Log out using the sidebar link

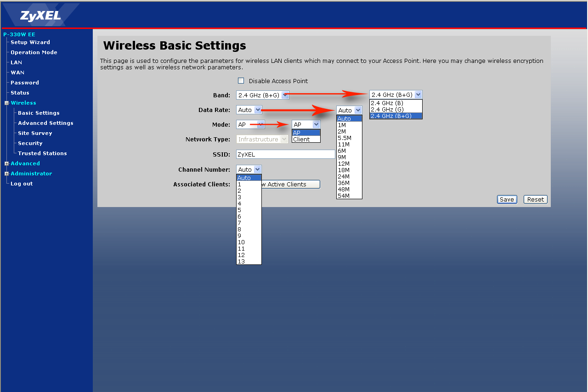[x=22, y=184]
